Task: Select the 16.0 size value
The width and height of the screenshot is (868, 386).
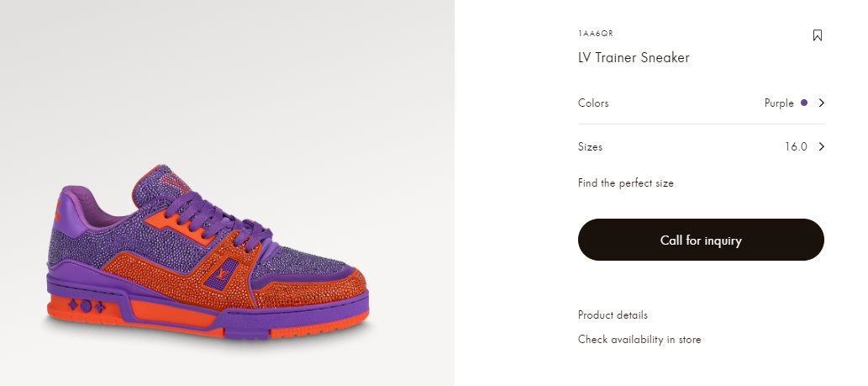Action: (x=796, y=146)
